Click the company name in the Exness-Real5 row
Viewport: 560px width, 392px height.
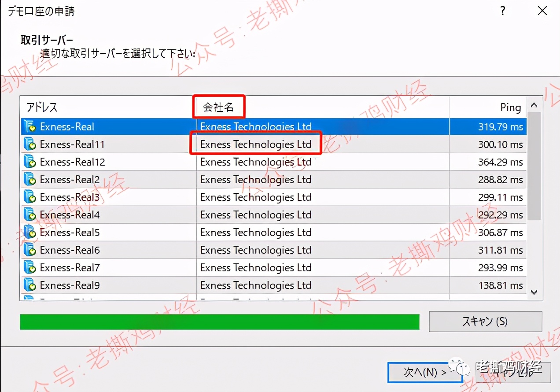point(256,233)
